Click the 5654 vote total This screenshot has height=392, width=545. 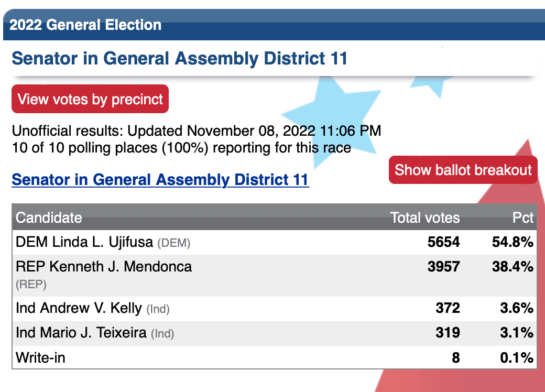[444, 242]
